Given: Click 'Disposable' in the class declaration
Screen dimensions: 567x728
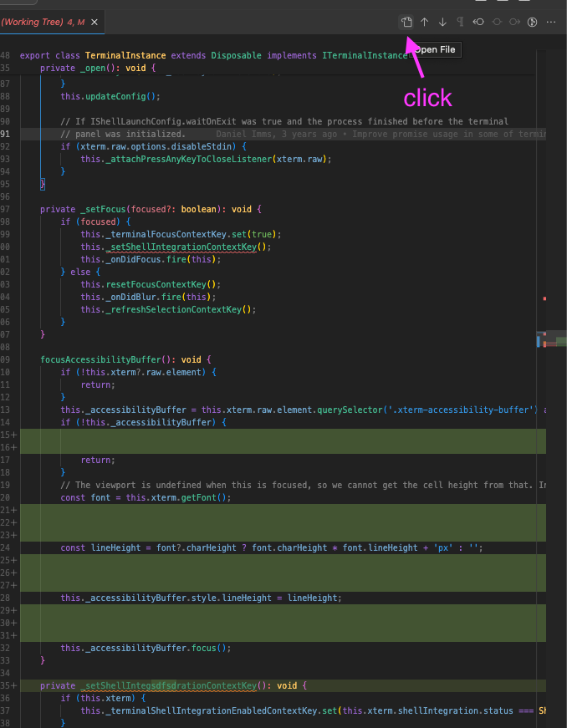Looking at the screenshot, I should 237,55.
